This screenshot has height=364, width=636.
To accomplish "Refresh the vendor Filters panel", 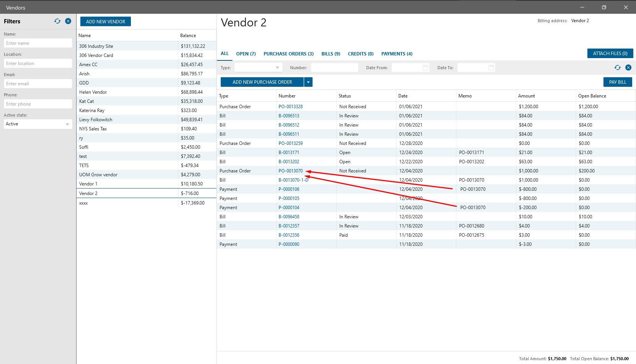I will pos(57,21).
